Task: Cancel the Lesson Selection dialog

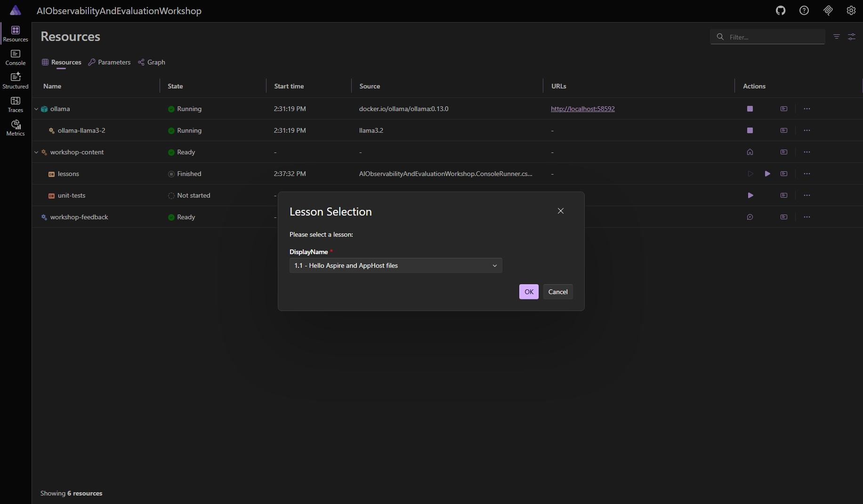Action: point(557,292)
